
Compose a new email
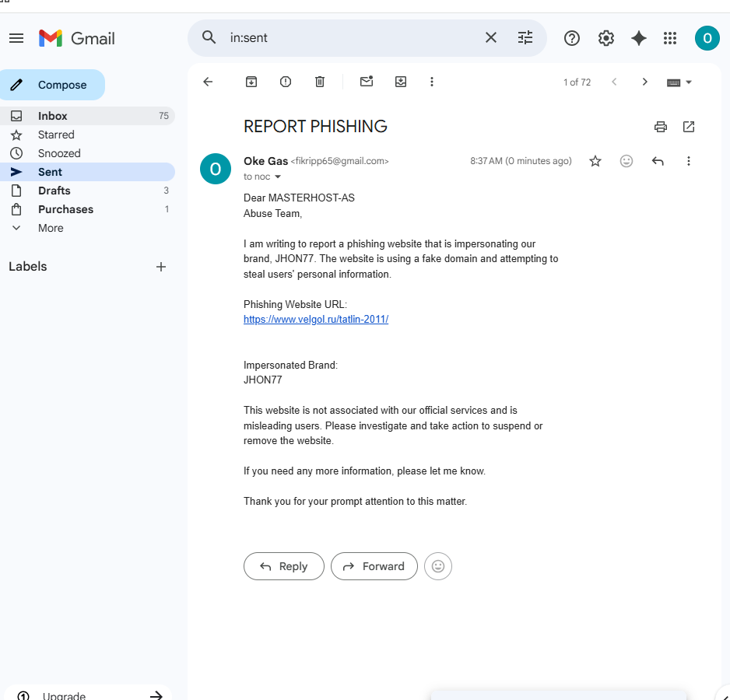(x=52, y=85)
